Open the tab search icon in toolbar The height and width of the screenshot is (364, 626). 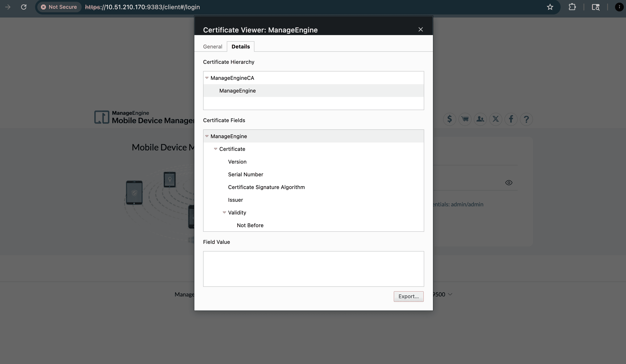[x=596, y=7]
